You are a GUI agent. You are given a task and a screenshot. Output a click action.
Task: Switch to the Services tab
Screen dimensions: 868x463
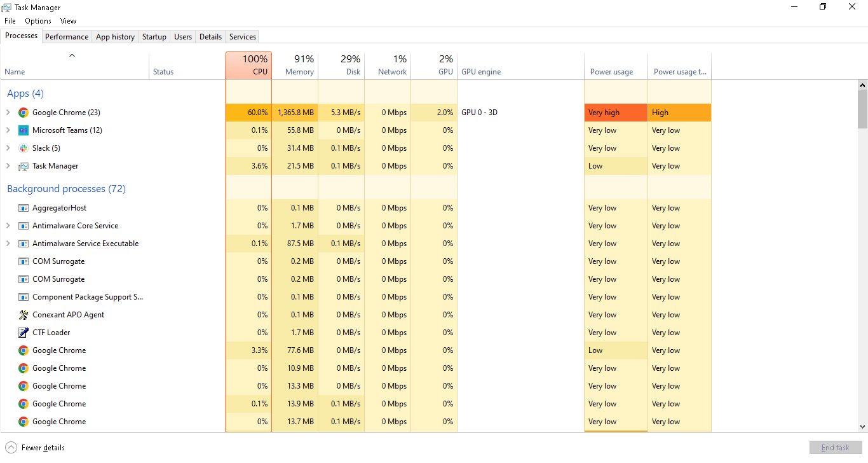[243, 37]
